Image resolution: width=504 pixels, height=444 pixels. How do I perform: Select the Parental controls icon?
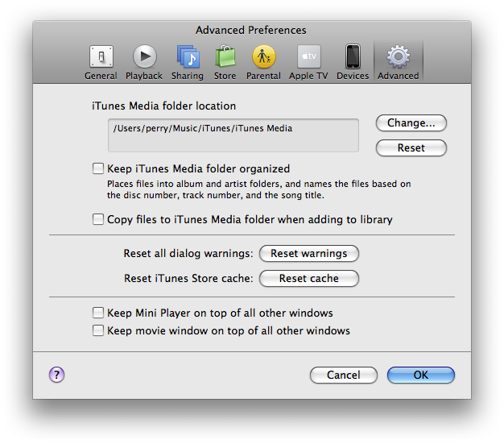(263, 56)
